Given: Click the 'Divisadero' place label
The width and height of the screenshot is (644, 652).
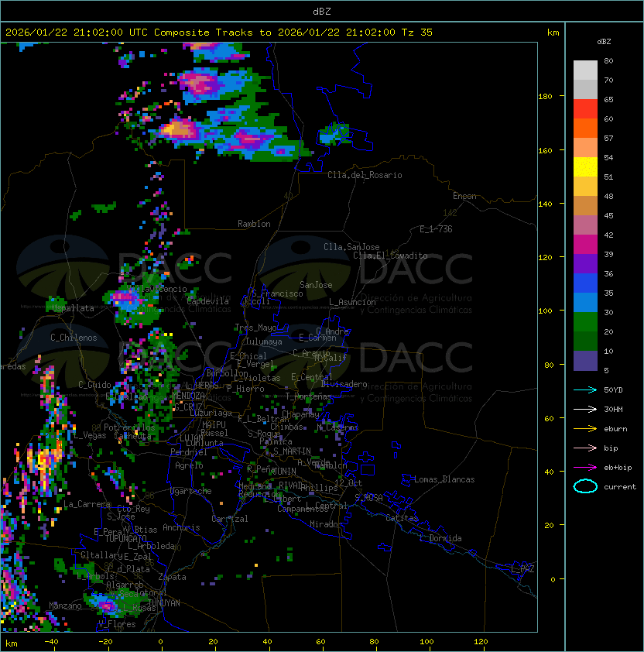Looking at the screenshot, I should [344, 384].
